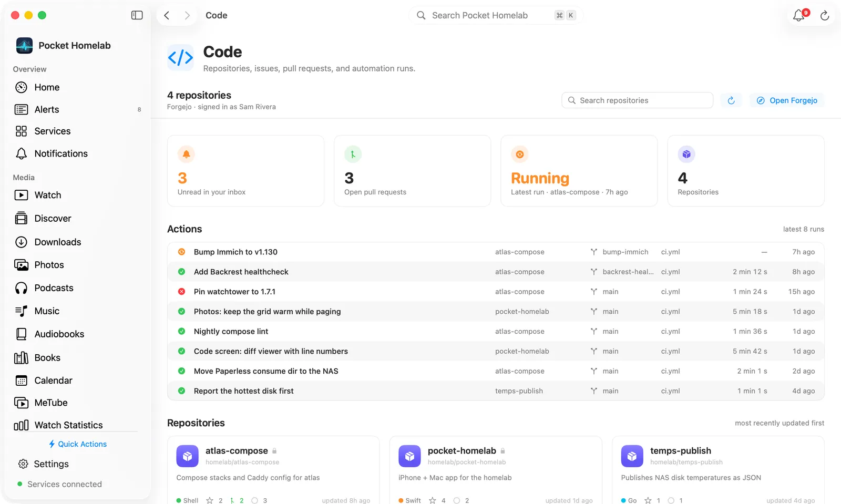This screenshot has height=504, width=841.
Task: Click the bump-immich branch label
Action: 625,252
